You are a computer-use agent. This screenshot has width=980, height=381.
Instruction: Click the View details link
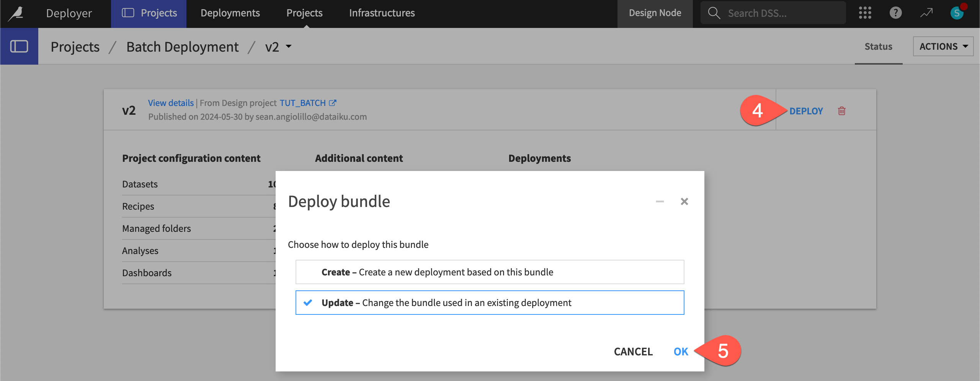coord(171,102)
